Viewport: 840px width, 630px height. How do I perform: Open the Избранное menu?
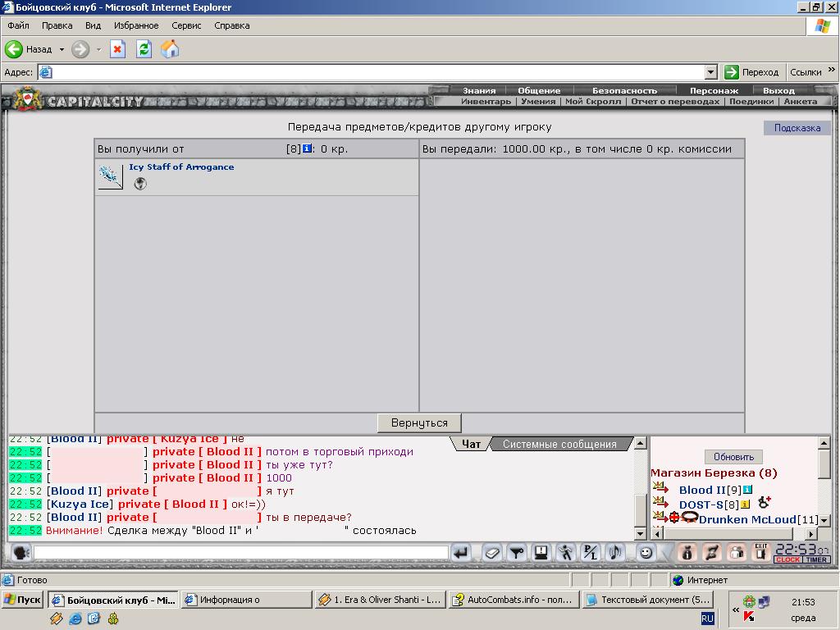pyautogui.click(x=136, y=25)
